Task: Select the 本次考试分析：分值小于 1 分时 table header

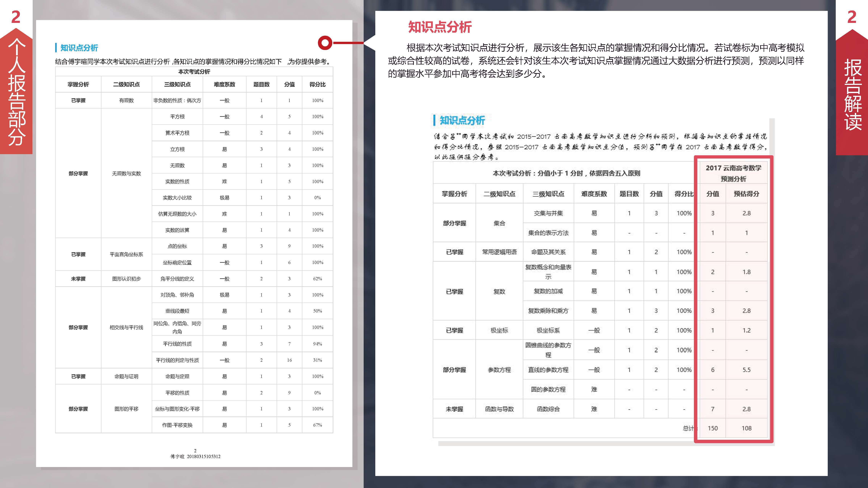Action: point(566,173)
